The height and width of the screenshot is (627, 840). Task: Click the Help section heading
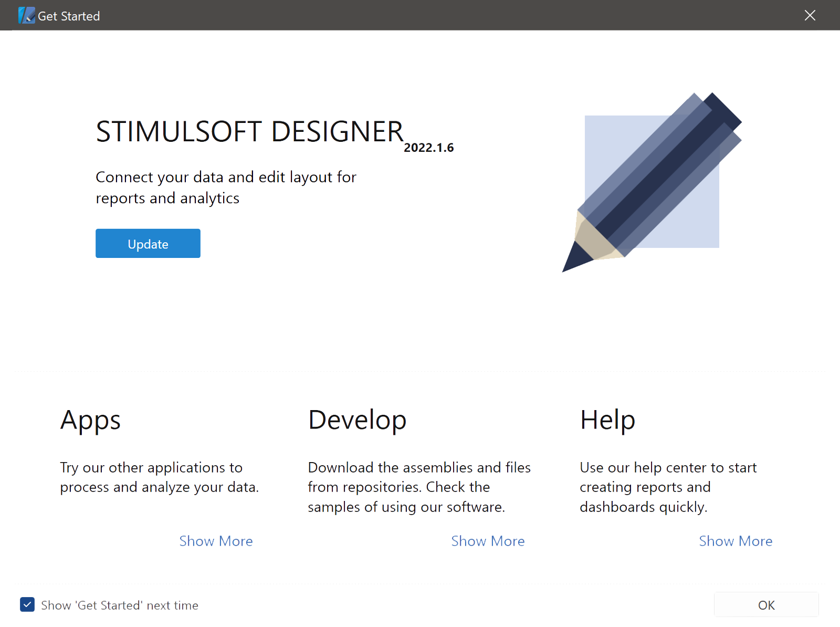point(607,420)
